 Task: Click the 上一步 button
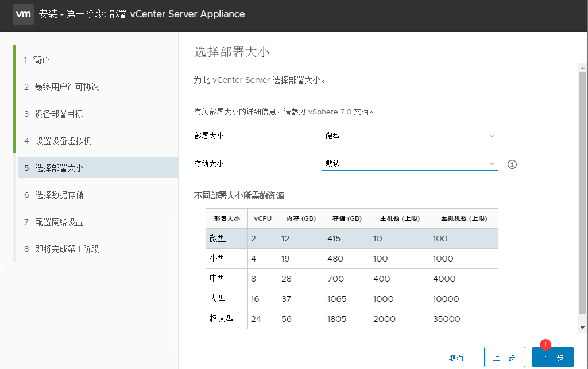(504, 358)
